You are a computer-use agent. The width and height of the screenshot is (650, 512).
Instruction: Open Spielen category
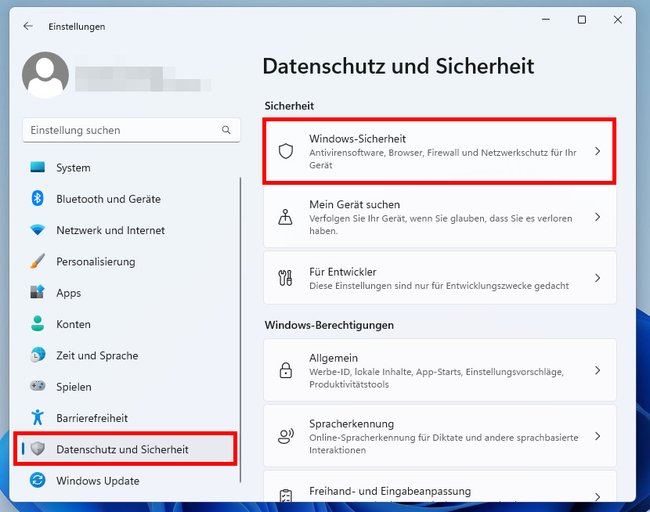click(x=126, y=387)
